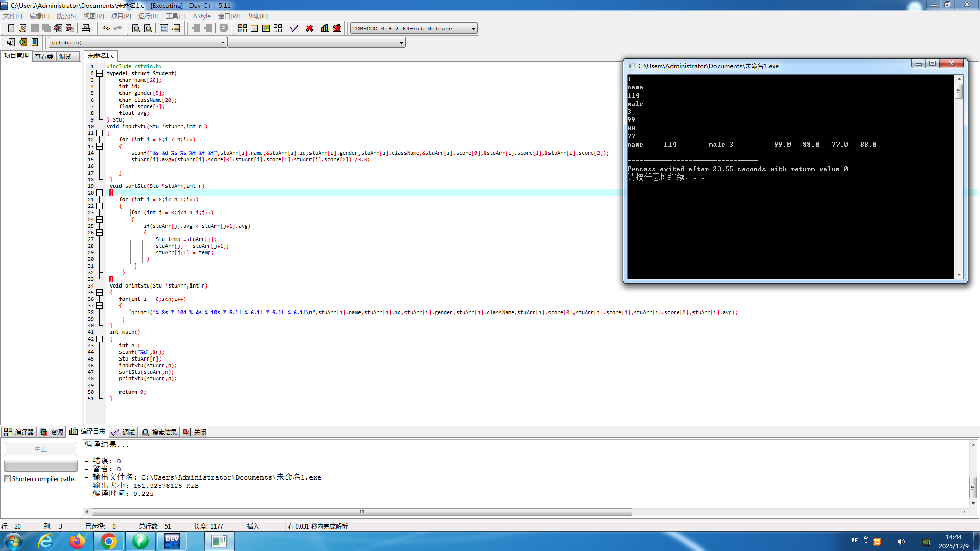This screenshot has width=980, height=551.
Task: Click the Dev-C++ taskbar icon
Action: pyautogui.click(x=172, y=541)
